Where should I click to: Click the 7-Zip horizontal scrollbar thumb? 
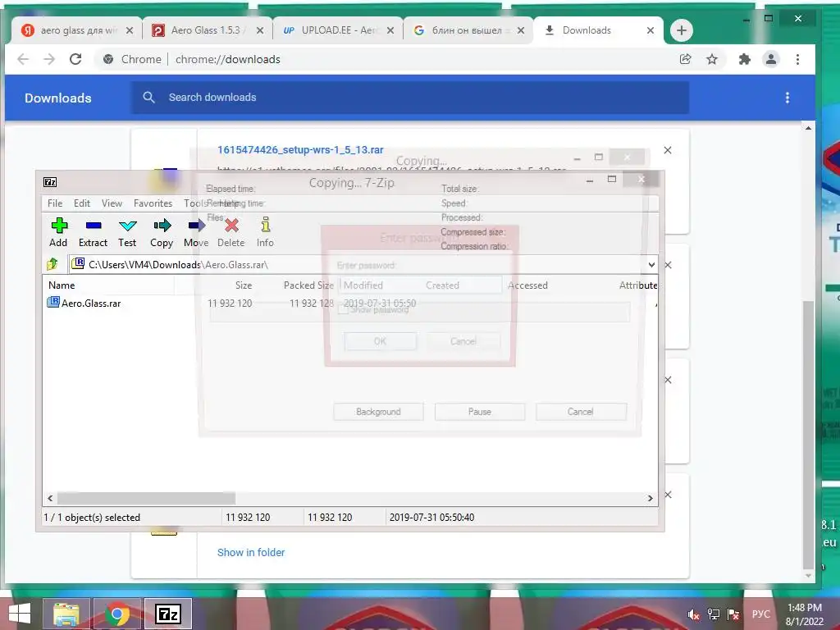[146, 498]
